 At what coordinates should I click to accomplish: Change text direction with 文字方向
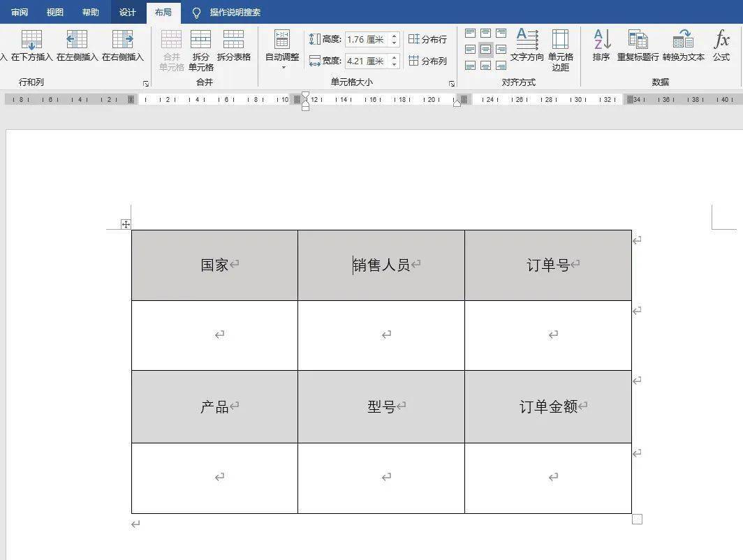pyautogui.click(x=527, y=45)
